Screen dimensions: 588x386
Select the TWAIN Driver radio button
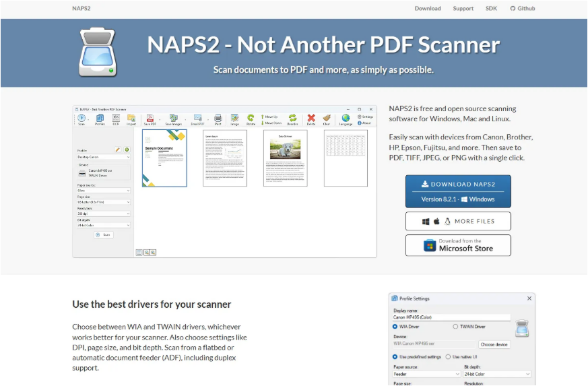[455, 327]
